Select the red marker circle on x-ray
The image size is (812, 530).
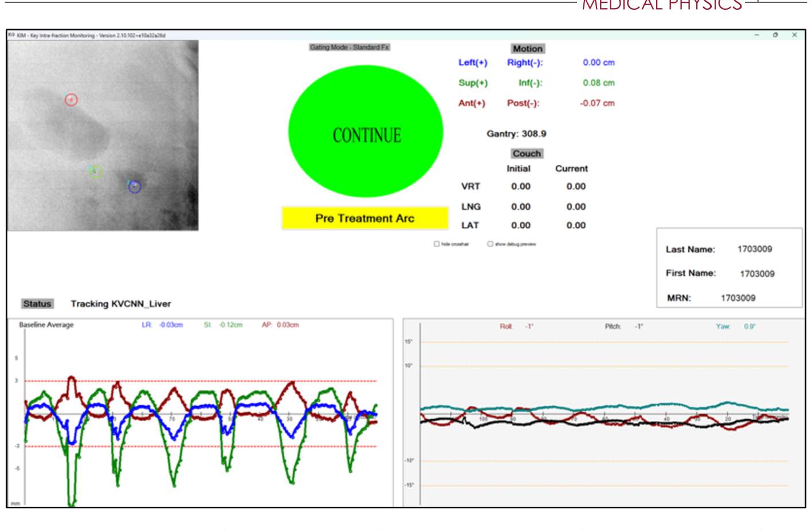pyautogui.click(x=71, y=100)
